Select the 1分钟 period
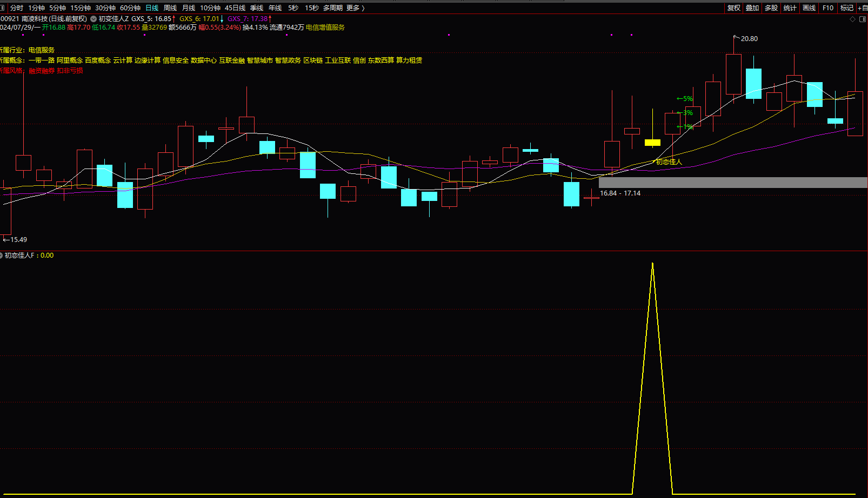Screen dimensions: 868x498 tap(37, 8)
